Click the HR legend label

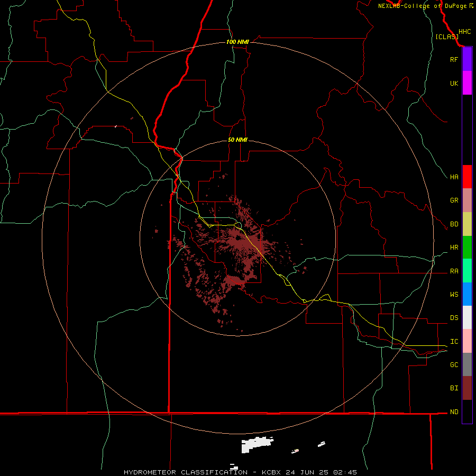(x=454, y=248)
